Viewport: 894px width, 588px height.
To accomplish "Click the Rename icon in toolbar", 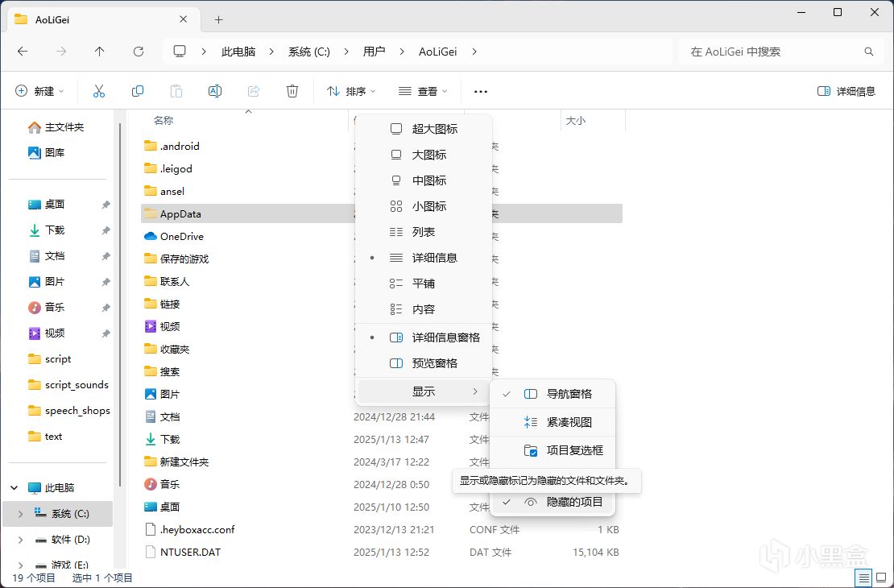I will tap(215, 91).
